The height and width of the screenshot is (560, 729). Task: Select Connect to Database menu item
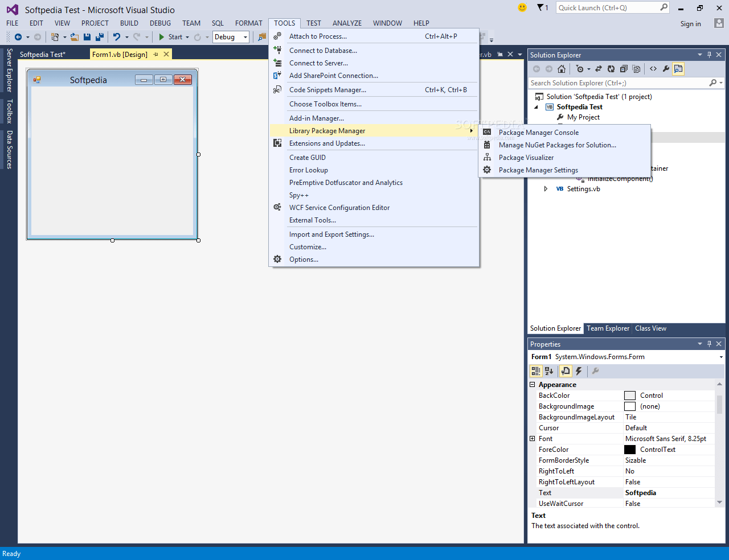(374, 51)
